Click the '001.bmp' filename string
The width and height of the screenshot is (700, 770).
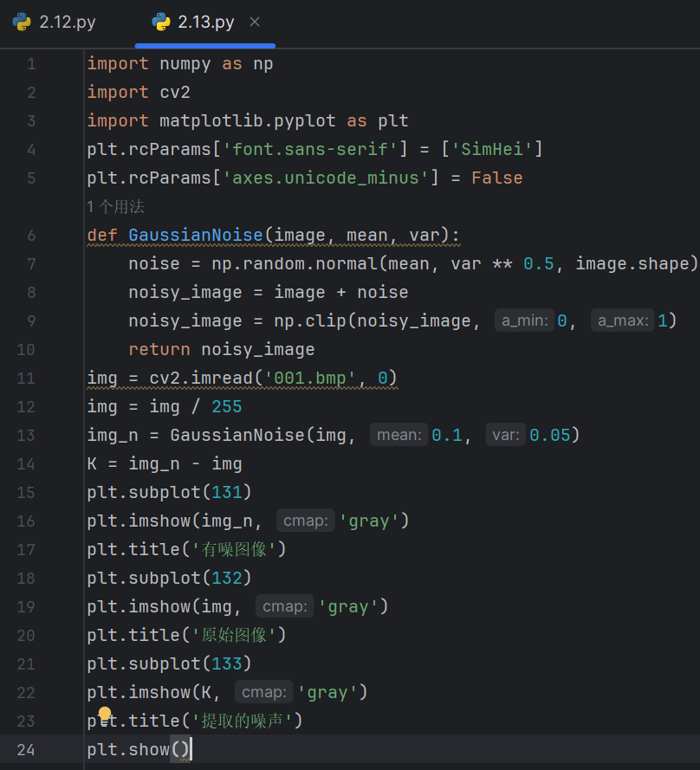[310, 379]
